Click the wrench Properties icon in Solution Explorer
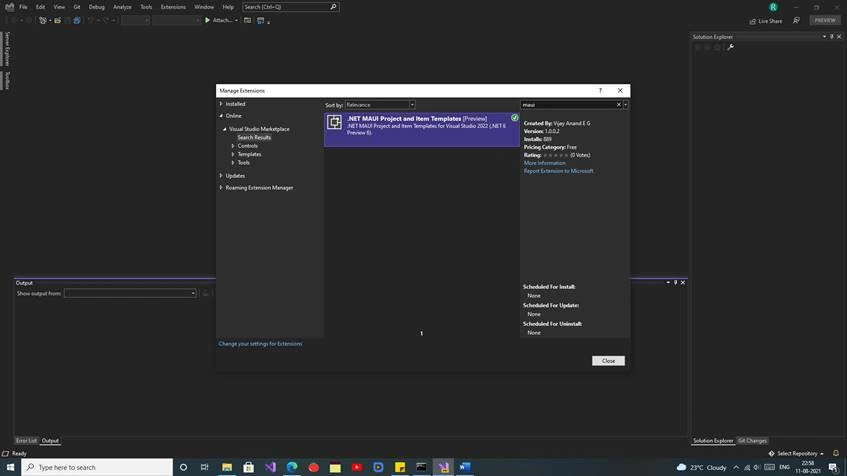 [x=730, y=48]
